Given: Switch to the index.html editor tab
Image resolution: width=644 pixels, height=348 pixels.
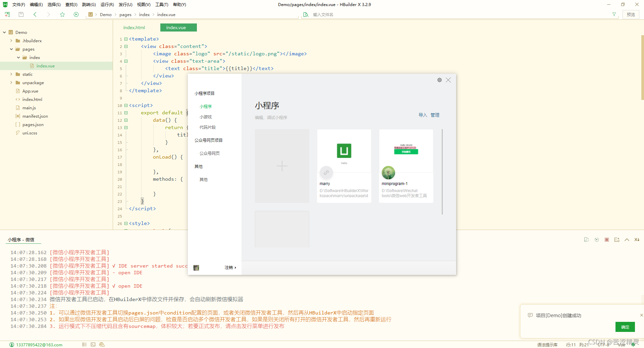Looking at the screenshot, I should pos(134,27).
